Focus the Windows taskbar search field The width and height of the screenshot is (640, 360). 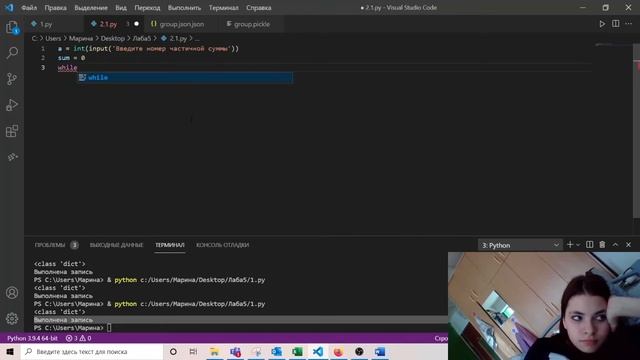click(92, 351)
